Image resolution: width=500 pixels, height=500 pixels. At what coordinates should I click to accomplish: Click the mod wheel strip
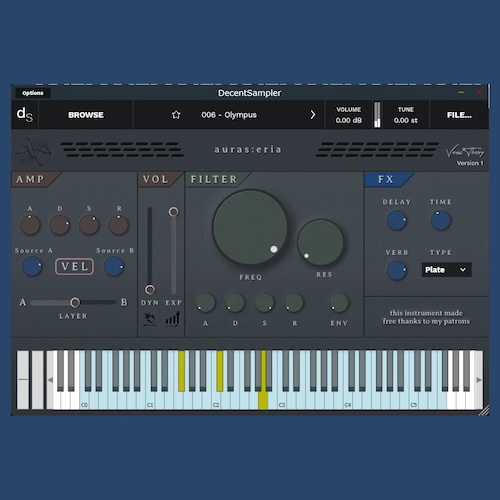tap(37, 380)
